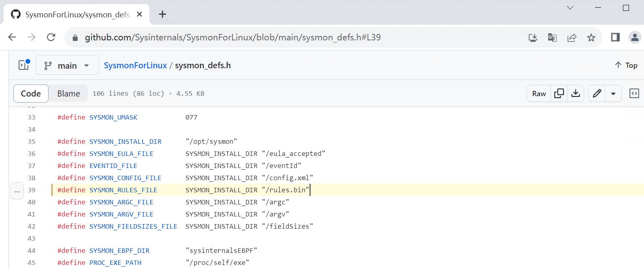Click the 077 umask value
This screenshot has width=644, height=269.
coord(191,118)
